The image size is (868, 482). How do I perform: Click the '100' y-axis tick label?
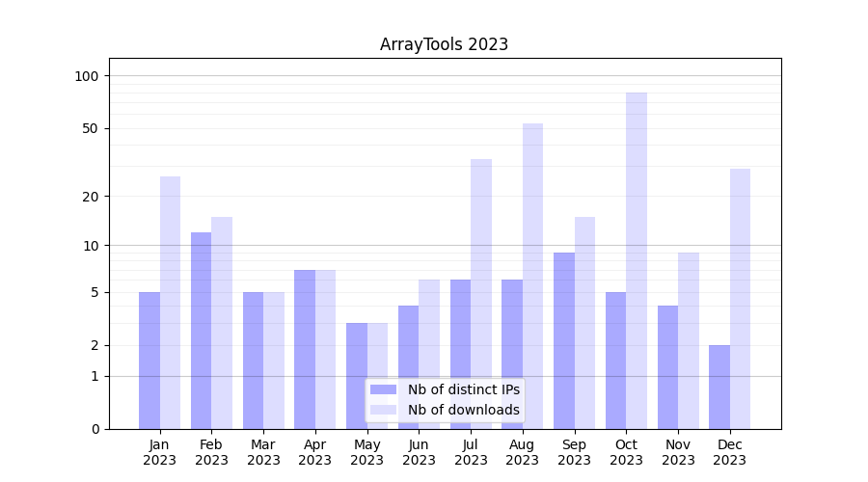coord(88,76)
